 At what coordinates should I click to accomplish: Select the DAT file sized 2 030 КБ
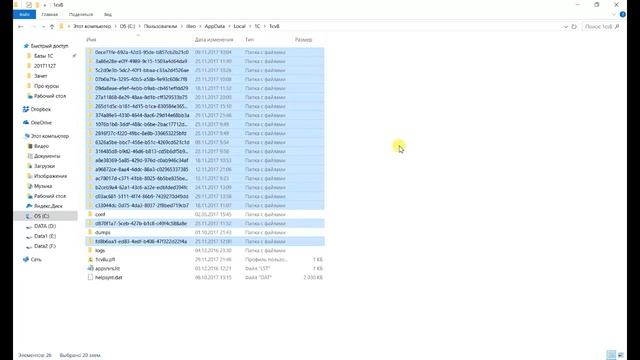205,277
